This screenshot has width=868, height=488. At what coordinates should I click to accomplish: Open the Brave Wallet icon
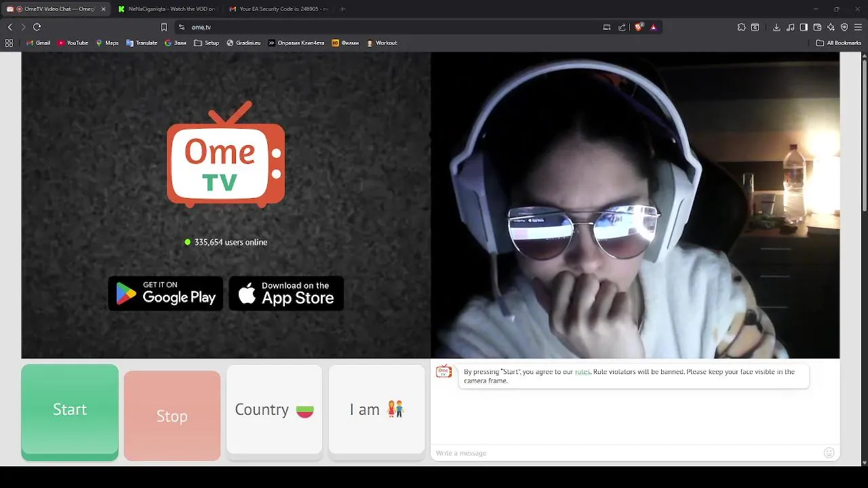coord(817,27)
